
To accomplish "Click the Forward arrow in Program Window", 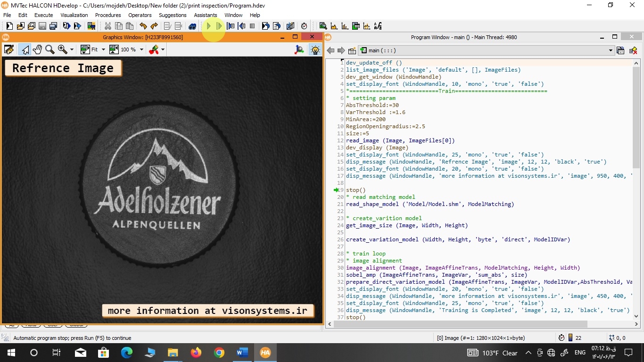I will click(x=341, y=50).
